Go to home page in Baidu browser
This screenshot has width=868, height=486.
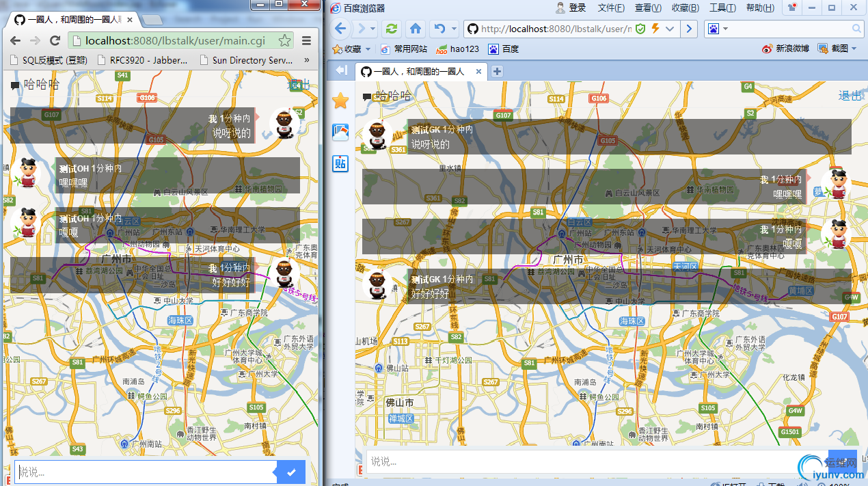415,29
